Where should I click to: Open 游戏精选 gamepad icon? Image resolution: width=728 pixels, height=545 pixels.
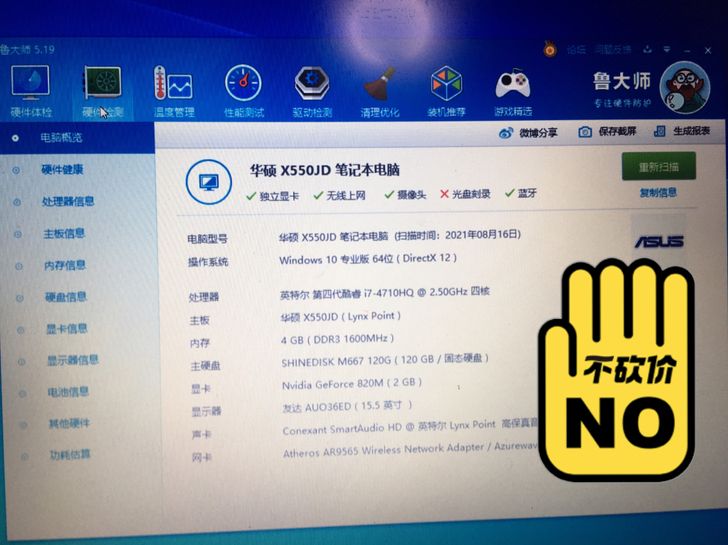click(x=513, y=84)
